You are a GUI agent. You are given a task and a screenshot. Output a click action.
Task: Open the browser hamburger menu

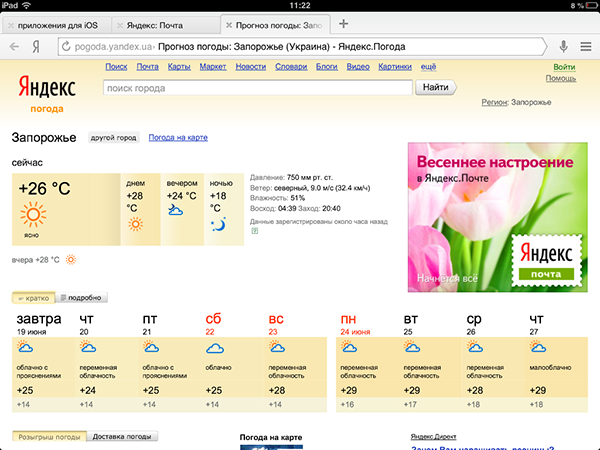tap(586, 47)
